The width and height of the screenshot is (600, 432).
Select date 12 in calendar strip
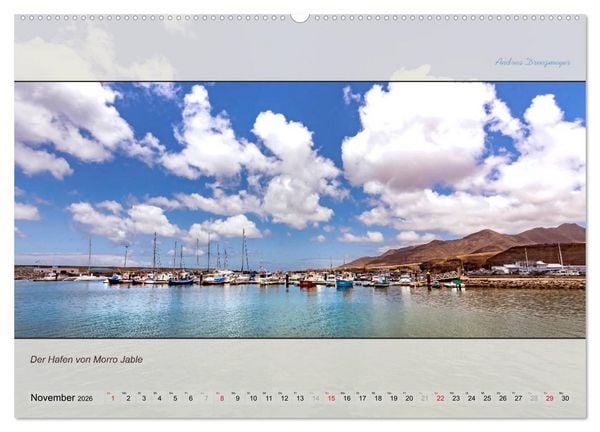tap(284, 398)
